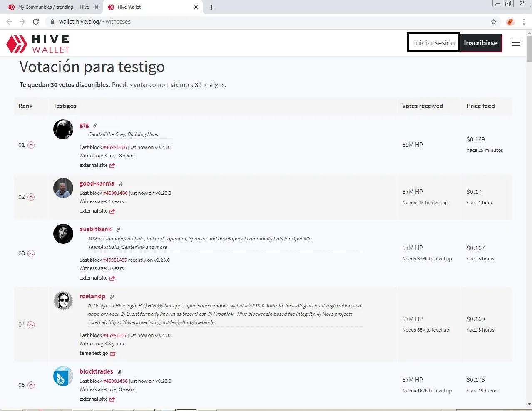Click gtg's 69M HP vote value
The height and width of the screenshot is (411, 532).
[x=413, y=145]
